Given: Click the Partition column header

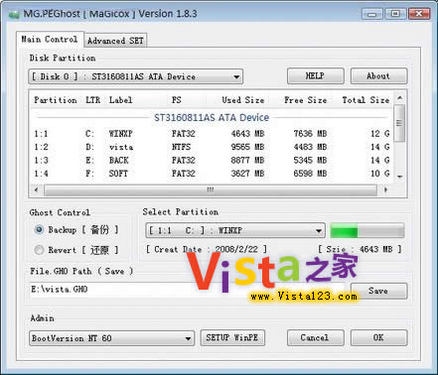Looking at the screenshot, I should 55,100.
